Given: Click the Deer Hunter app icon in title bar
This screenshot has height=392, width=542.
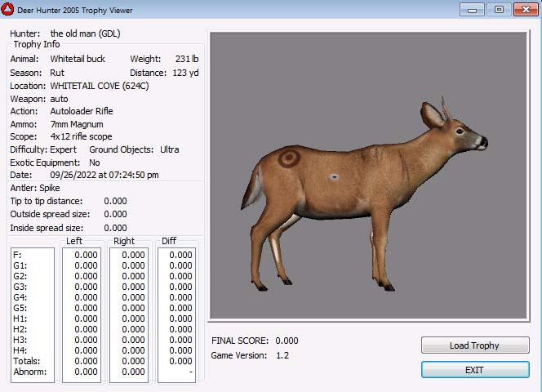Looking at the screenshot, I should click(8, 10).
